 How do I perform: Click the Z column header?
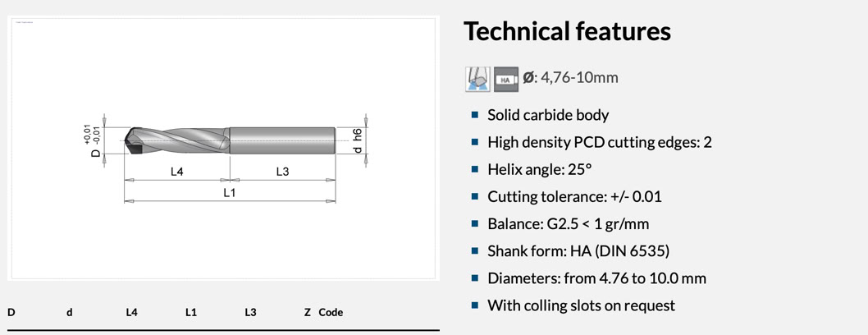coord(308,313)
